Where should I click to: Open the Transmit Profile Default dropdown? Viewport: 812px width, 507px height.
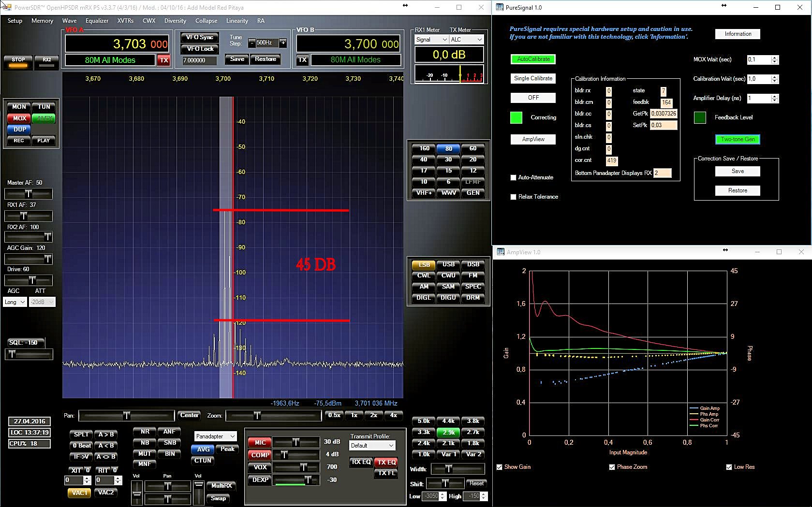[x=372, y=446]
